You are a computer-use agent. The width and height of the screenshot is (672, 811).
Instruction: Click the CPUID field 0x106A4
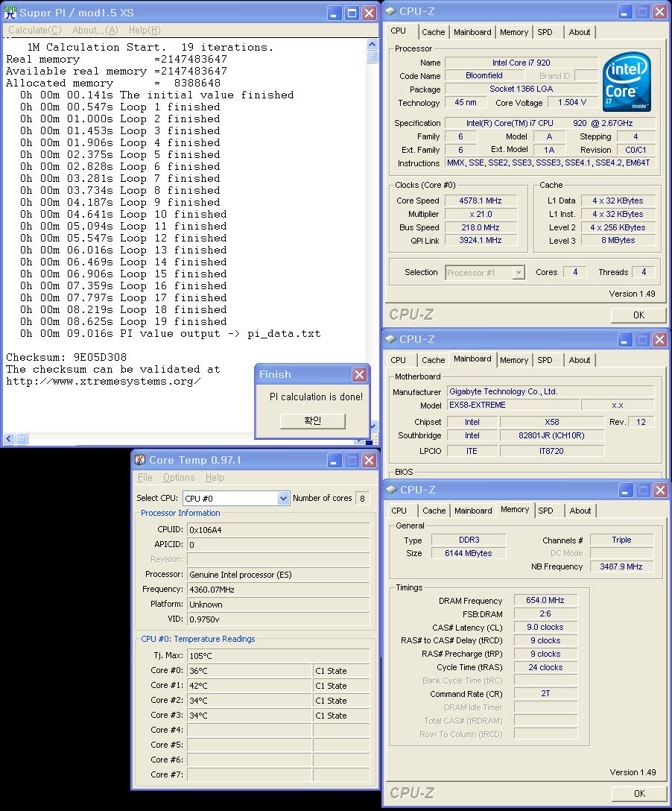click(278, 530)
